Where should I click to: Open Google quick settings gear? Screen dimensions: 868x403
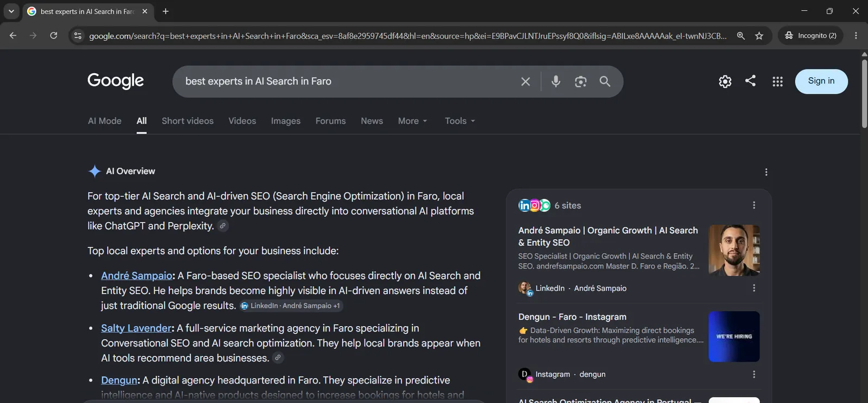tap(725, 81)
